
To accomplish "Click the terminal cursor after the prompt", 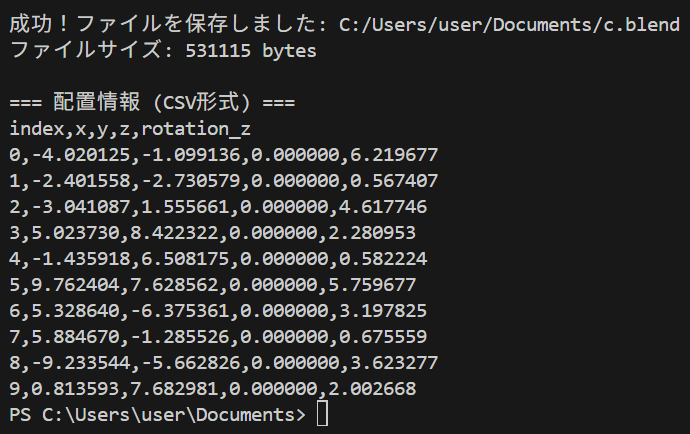I will point(322,414).
